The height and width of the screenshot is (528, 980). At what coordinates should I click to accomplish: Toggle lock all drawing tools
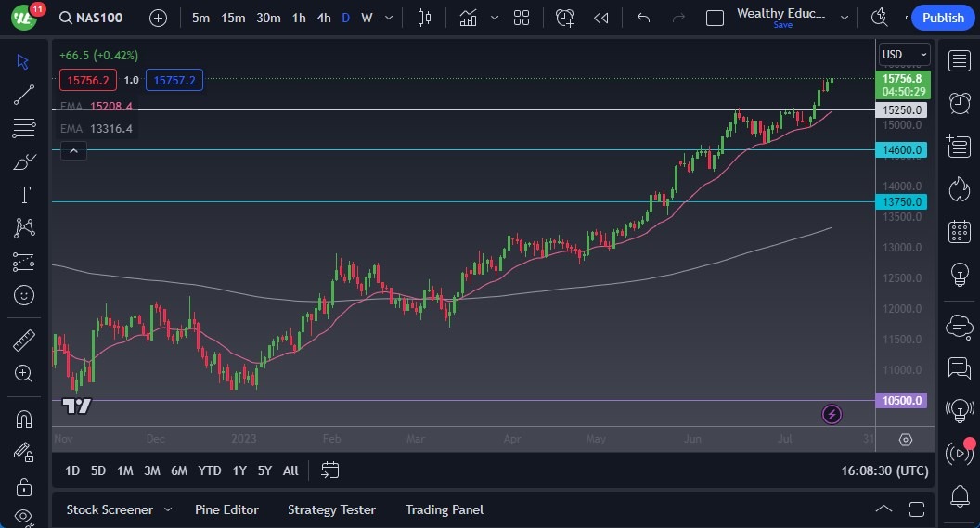[x=24, y=486]
